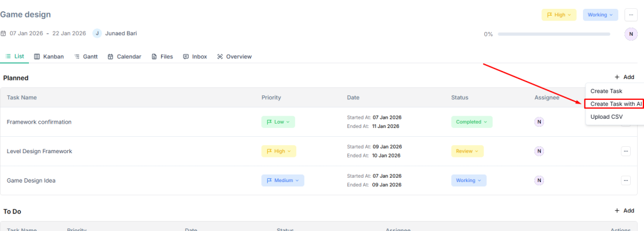Open the Level Design Framework task
The width and height of the screenshot is (644, 231).
(x=40, y=151)
